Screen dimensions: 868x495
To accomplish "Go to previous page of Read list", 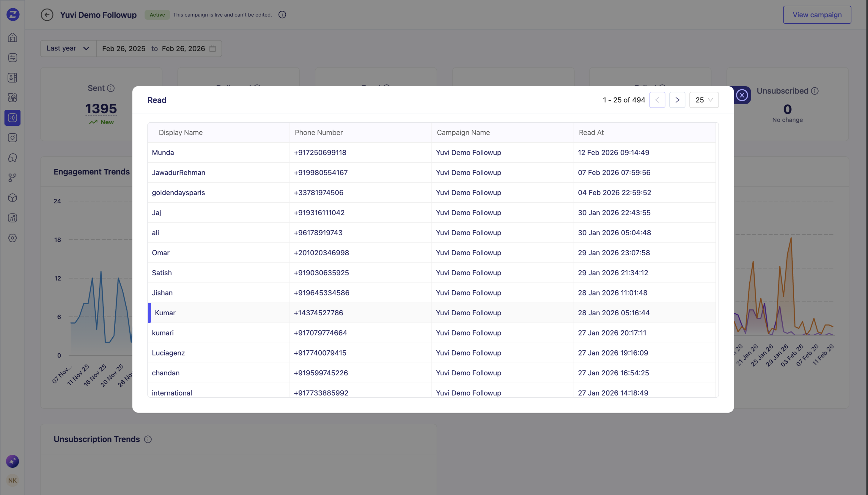I will 657,100.
